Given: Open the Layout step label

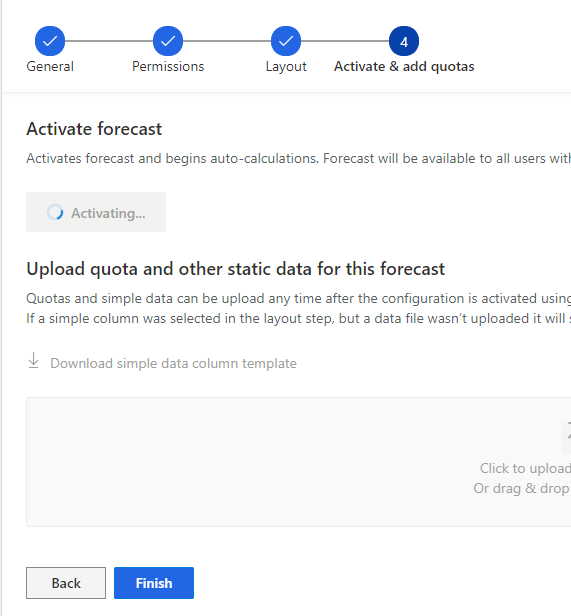Looking at the screenshot, I should click(286, 67).
